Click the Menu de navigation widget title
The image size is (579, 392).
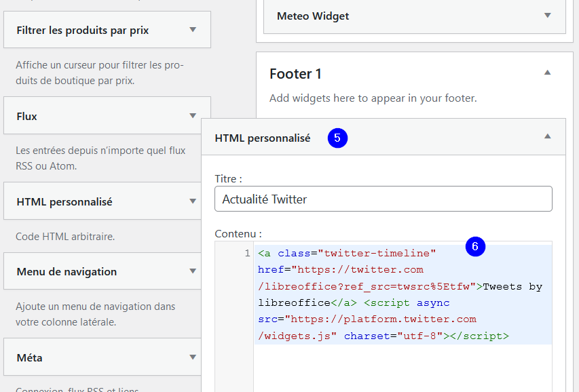click(67, 272)
